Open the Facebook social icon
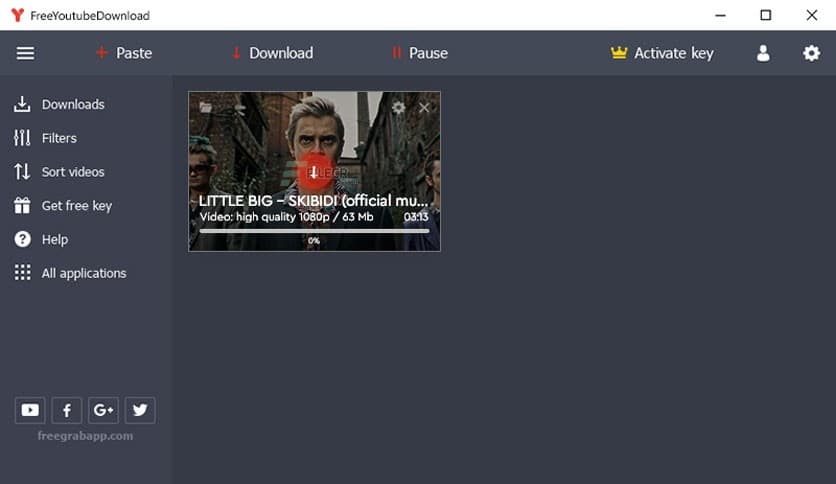The image size is (836, 484). click(x=67, y=410)
